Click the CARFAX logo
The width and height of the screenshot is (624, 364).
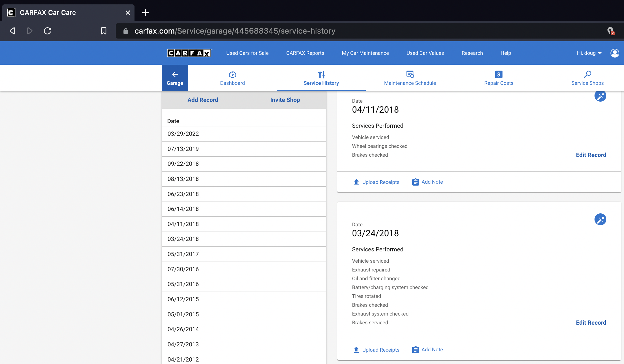(x=189, y=53)
